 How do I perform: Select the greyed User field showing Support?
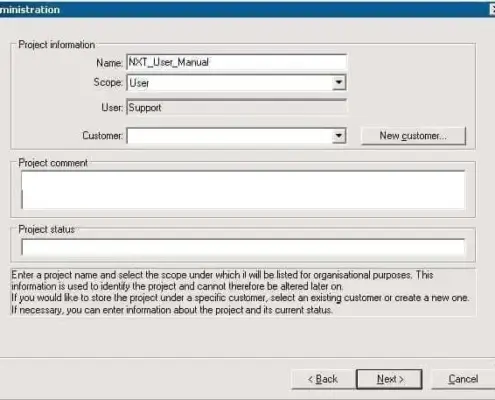click(236, 107)
